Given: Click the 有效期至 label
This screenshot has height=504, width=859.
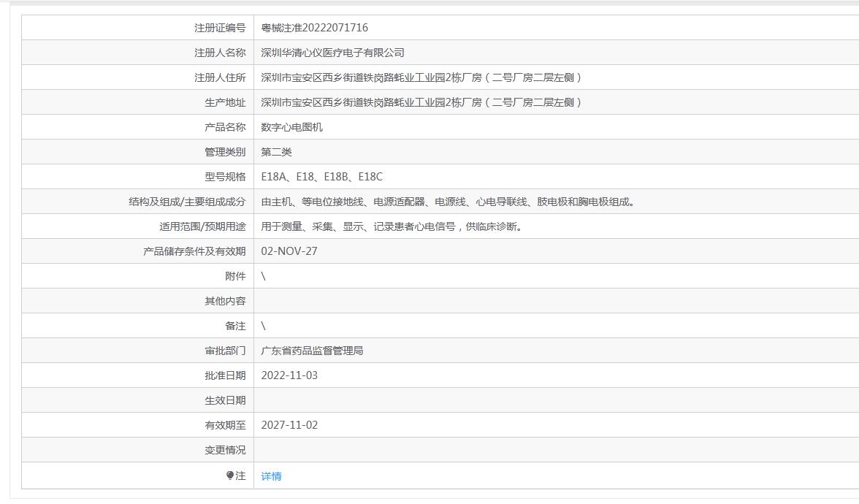Looking at the screenshot, I should click(x=225, y=425).
